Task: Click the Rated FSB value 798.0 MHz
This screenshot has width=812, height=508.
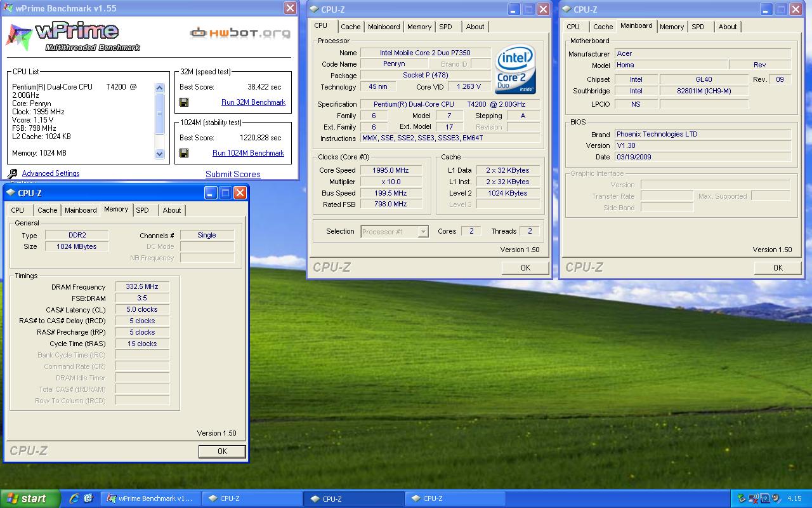Action: [391, 204]
